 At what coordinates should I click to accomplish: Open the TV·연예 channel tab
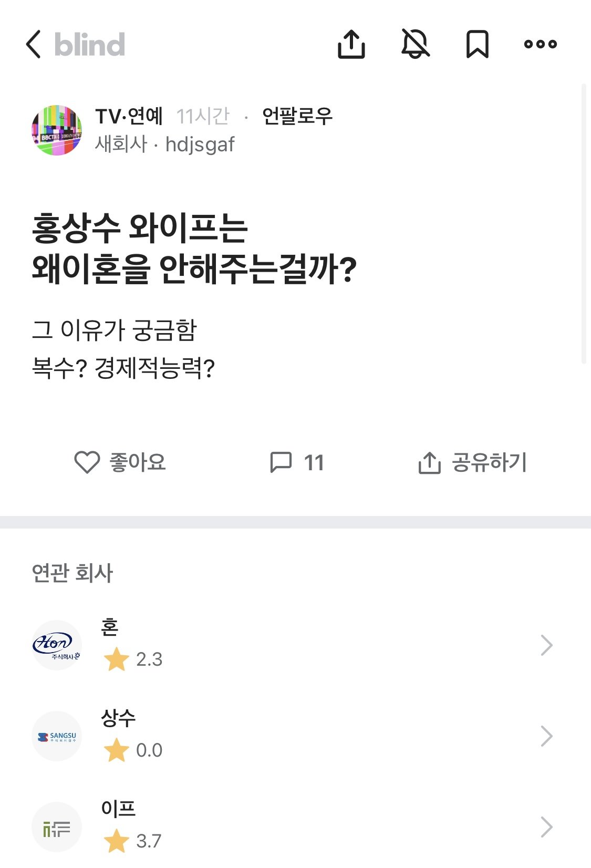coord(129,116)
